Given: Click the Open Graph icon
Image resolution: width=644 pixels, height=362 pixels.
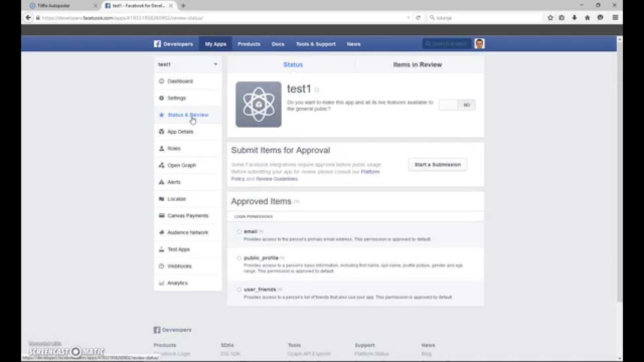Looking at the screenshot, I should pos(162,165).
